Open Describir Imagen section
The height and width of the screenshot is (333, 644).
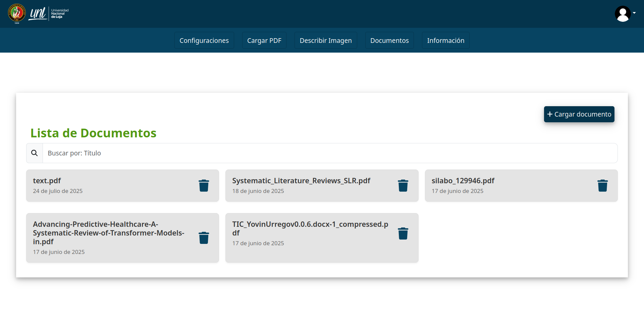coord(325,41)
